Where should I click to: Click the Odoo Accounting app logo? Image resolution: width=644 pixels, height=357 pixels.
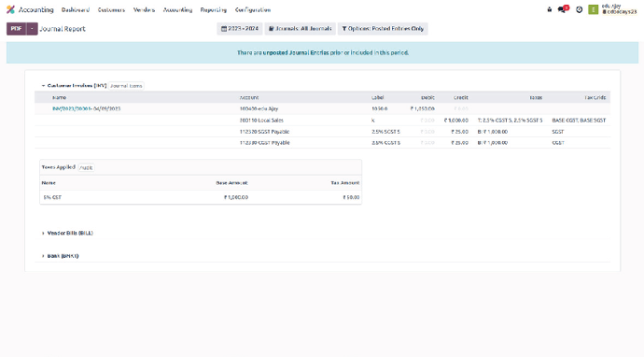click(10, 9)
